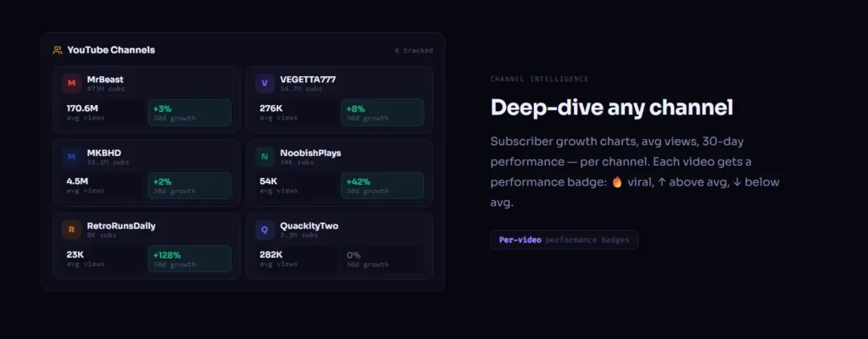Image resolution: width=868 pixels, height=339 pixels.
Task: Open the RetroRunsDaily channel name
Action: coord(121,226)
